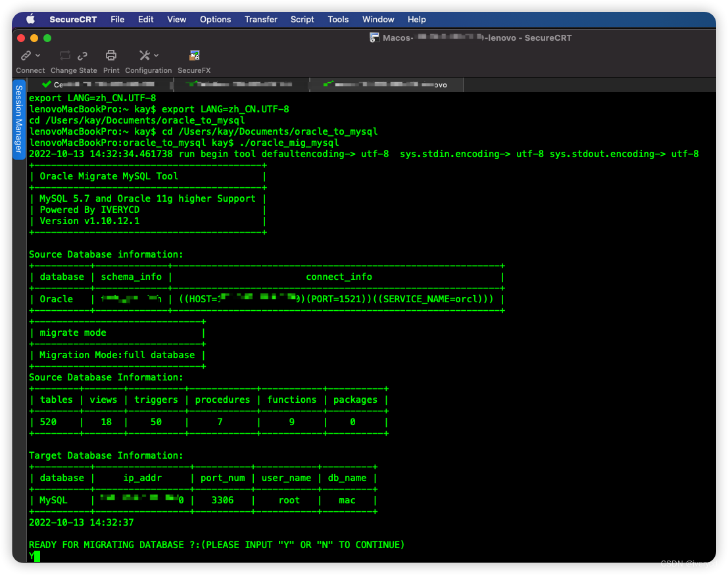Viewport: 728px width, 575px height.
Task: Click the 'functions' column header
Action: point(291,400)
